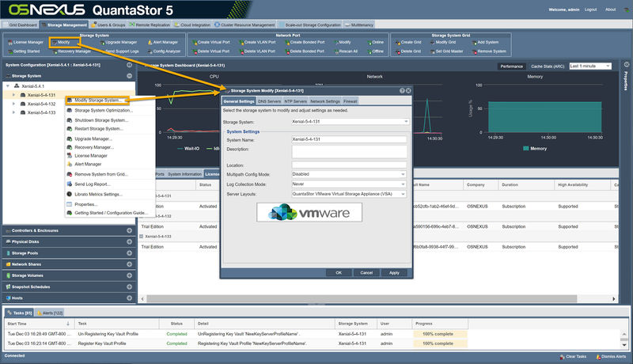This screenshot has height=364, width=633.
Task: Click Apply in the Modify dialog
Action: point(394,273)
